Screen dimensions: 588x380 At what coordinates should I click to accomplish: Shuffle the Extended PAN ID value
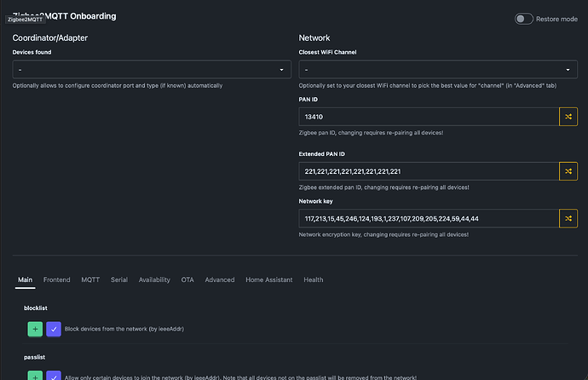[568, 171]
